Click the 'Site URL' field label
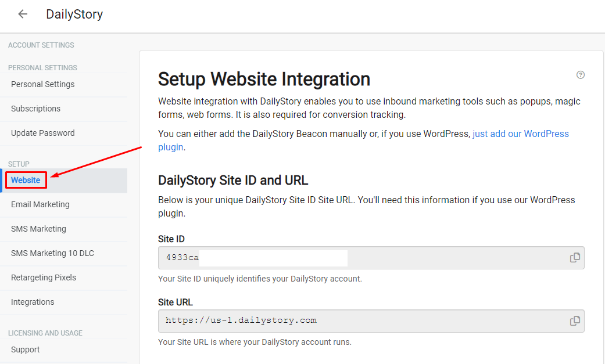Viewport: 605px width, 364px height. [175, 302]
